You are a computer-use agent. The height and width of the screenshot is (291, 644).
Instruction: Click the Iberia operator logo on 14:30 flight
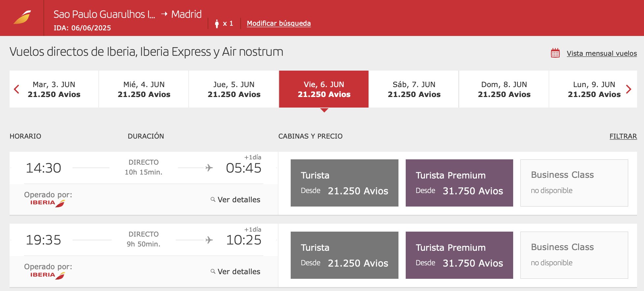point(47,203)
